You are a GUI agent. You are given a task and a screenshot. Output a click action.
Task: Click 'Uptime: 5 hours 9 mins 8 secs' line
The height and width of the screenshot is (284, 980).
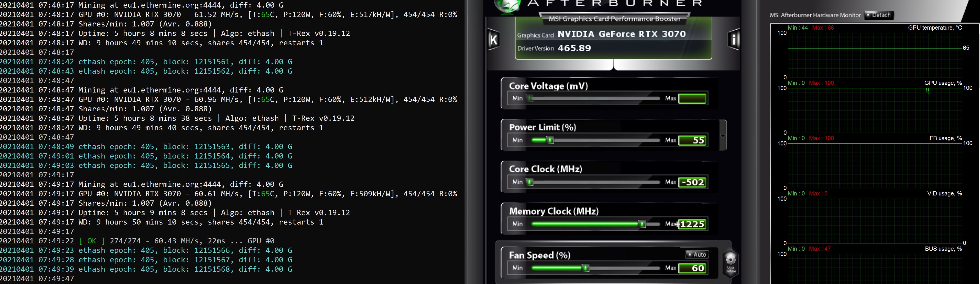(x=175, y=212)
